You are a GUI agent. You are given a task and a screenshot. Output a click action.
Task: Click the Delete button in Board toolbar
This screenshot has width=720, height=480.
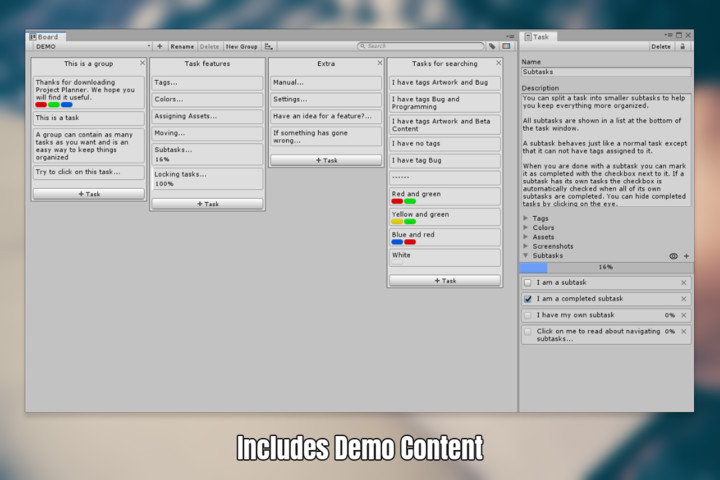pyautogui.click(x=209, y=46)
